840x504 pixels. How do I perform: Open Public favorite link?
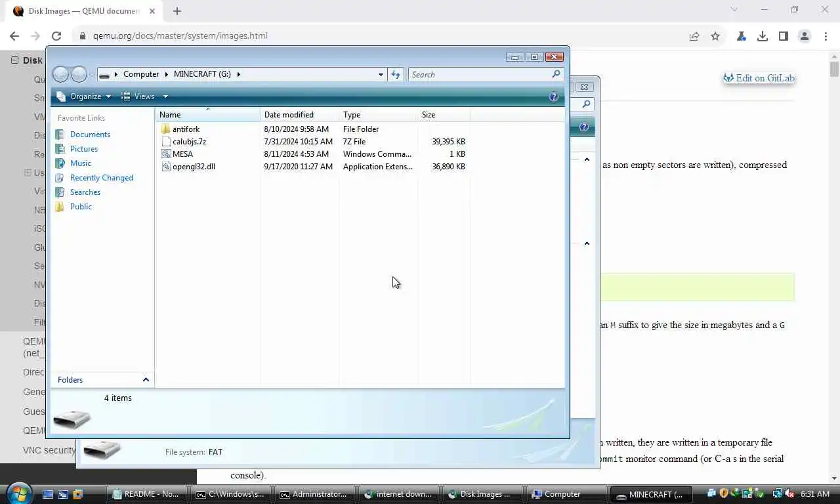81,207
